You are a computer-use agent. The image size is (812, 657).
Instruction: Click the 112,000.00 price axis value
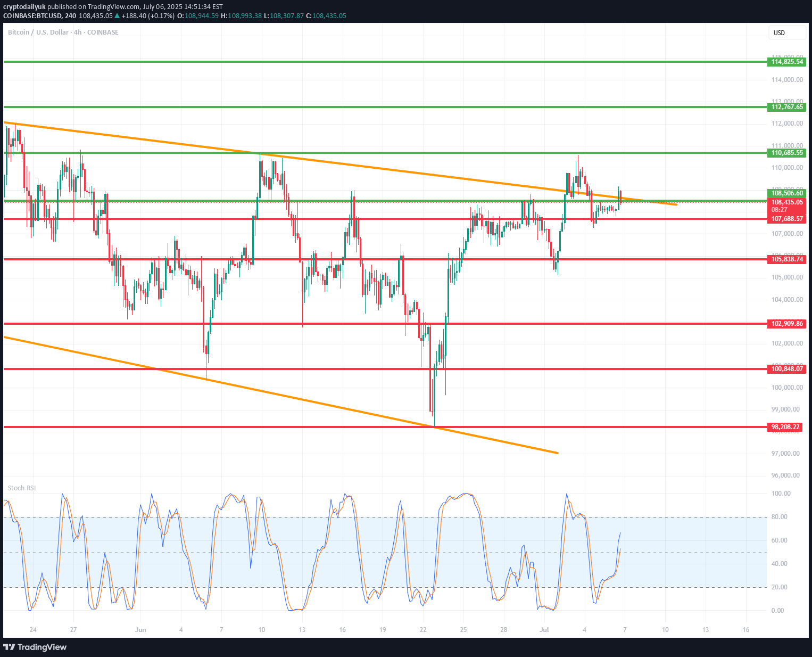coord(787,124)
